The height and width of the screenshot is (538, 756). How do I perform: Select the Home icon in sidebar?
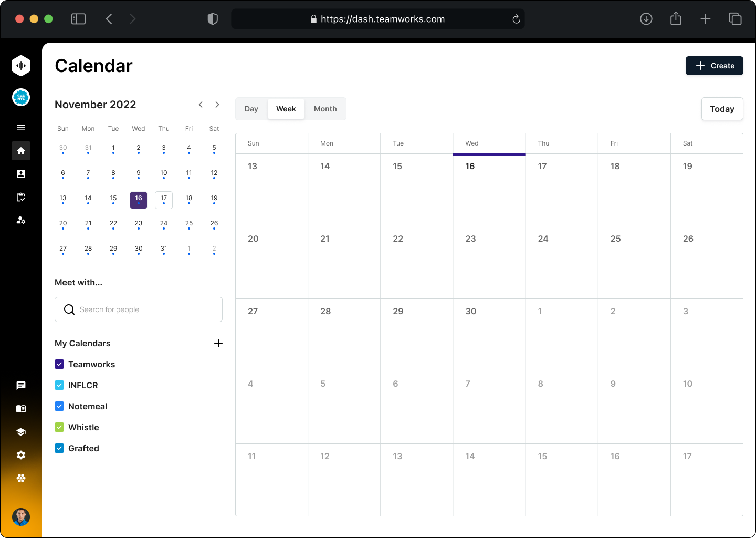21,151
